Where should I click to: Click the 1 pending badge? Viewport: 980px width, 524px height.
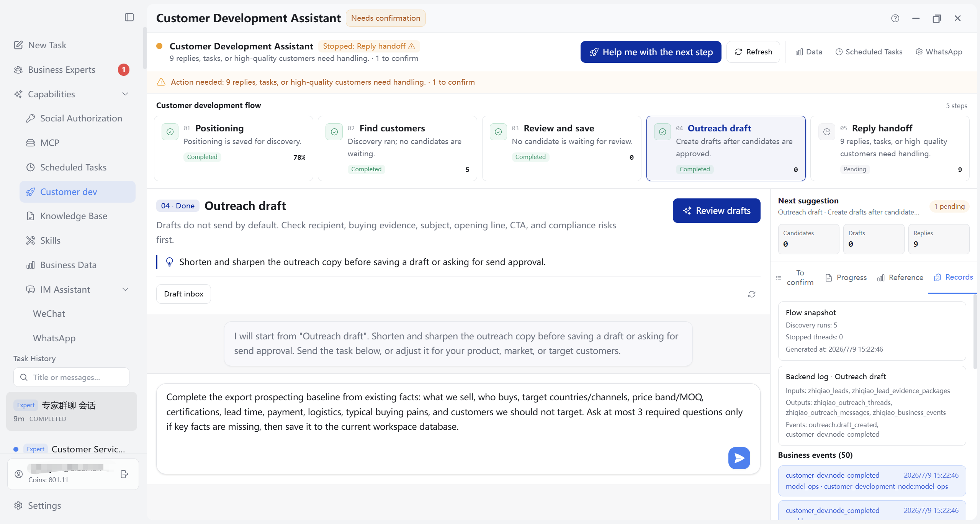pyautogui.click(x=949, y=206)
